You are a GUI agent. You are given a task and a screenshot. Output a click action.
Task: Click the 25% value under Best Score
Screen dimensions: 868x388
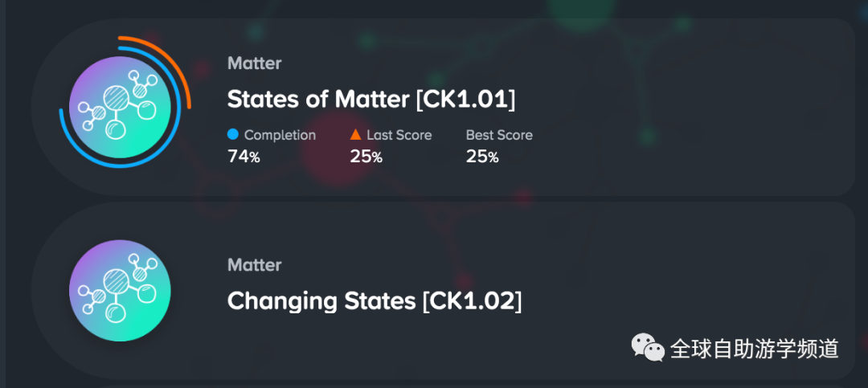(483, 157)
